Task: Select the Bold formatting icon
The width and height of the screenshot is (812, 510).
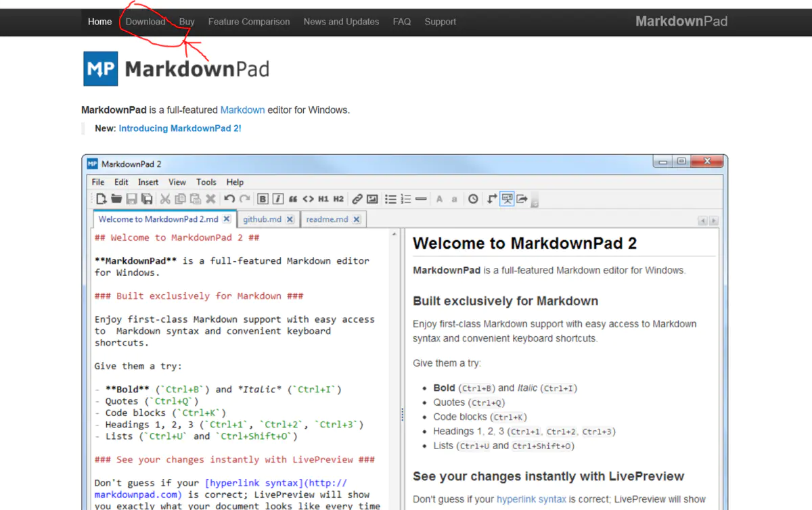Action: point(263,198)
